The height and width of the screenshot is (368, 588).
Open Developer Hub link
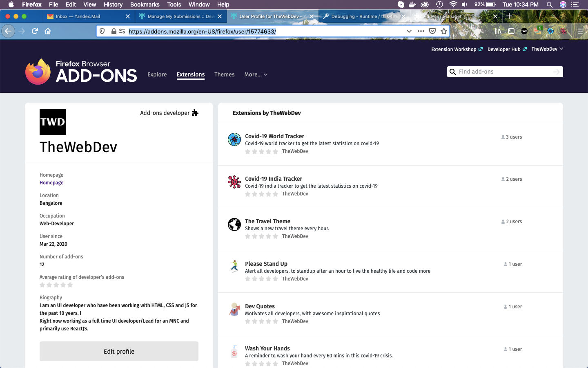507,49
